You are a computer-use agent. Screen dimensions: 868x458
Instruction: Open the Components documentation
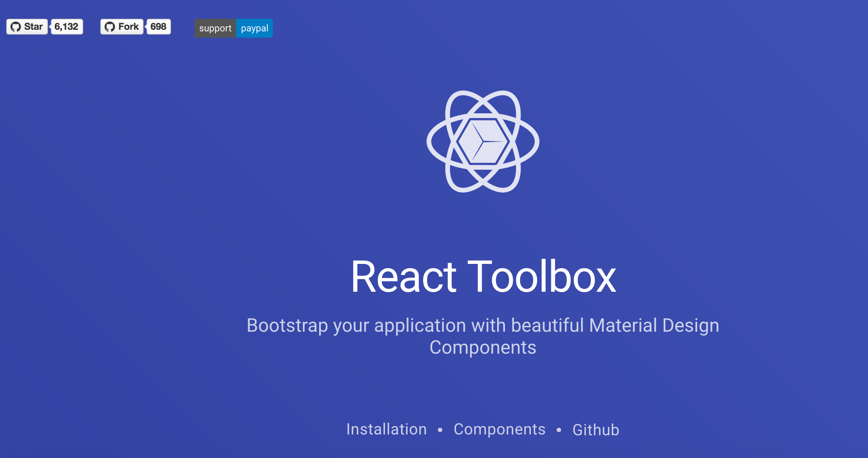(x=499, y=429)
